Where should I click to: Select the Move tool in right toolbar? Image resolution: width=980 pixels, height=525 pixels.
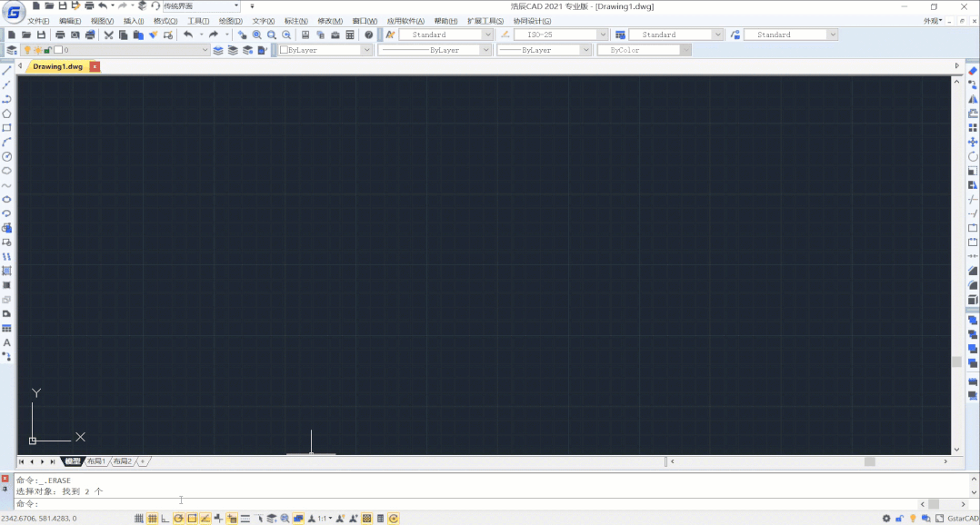tap(973, 143)
